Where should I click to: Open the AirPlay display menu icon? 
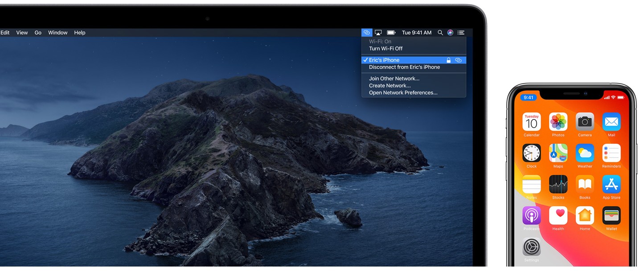(378, 33)
